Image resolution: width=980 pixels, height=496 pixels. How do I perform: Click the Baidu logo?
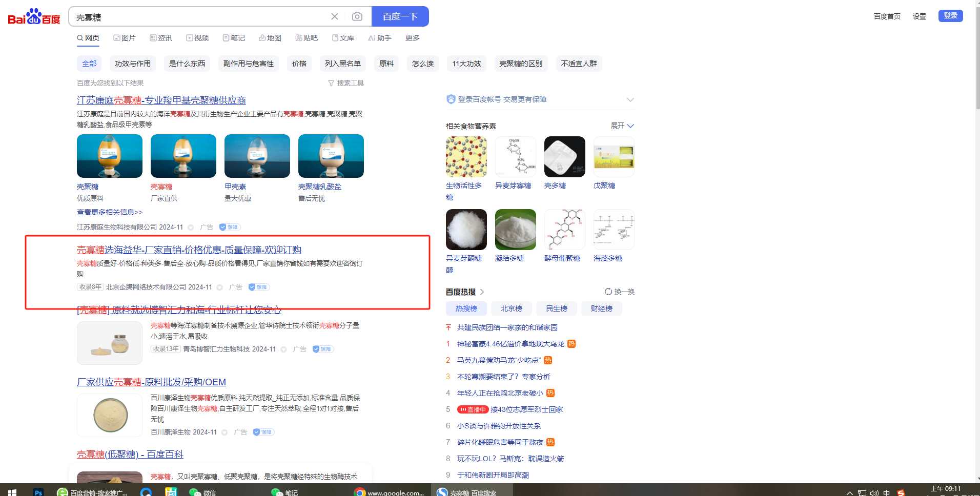click(34, 17)
